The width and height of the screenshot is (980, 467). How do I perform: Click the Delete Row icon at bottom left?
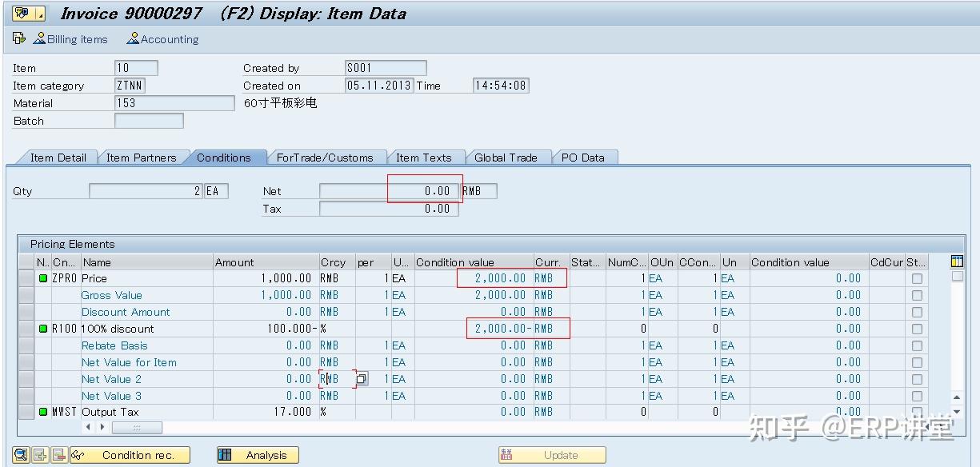tap(58, 454)
